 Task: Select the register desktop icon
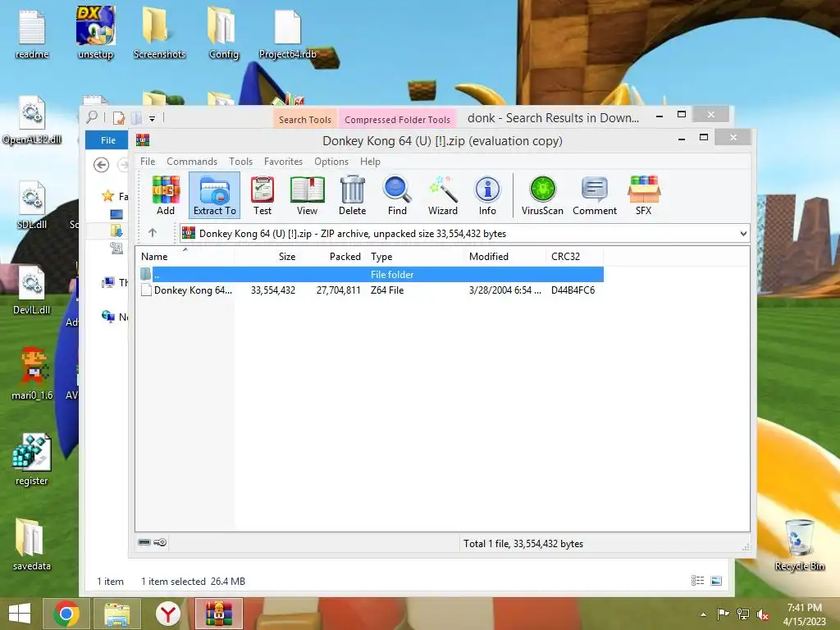click(x=32, y=459)
